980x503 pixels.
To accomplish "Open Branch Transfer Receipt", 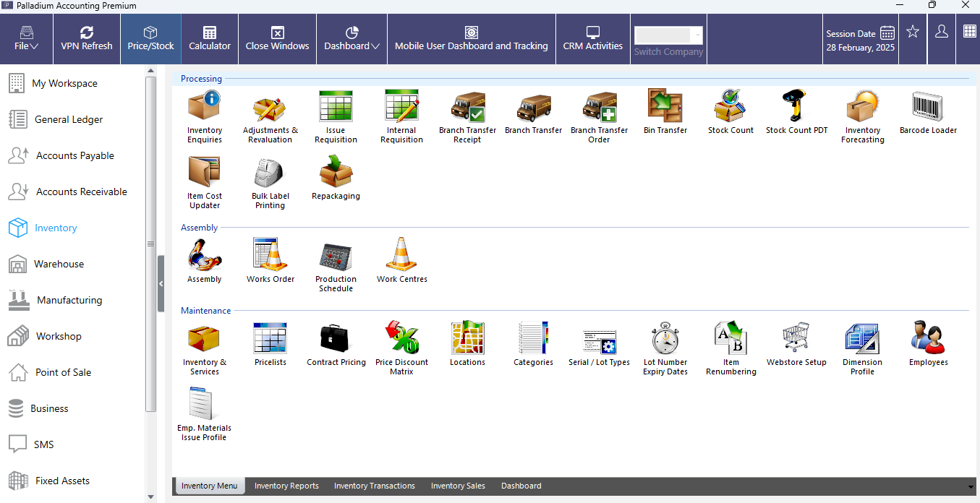I will coord(467,116).
